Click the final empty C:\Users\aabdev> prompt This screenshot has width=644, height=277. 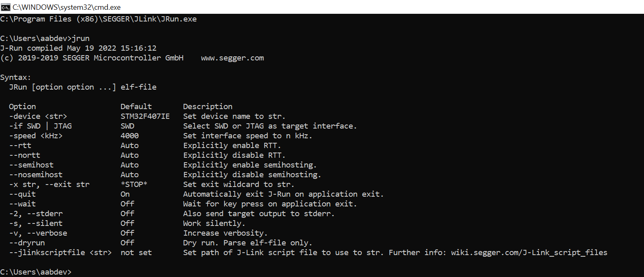[36, 272]
